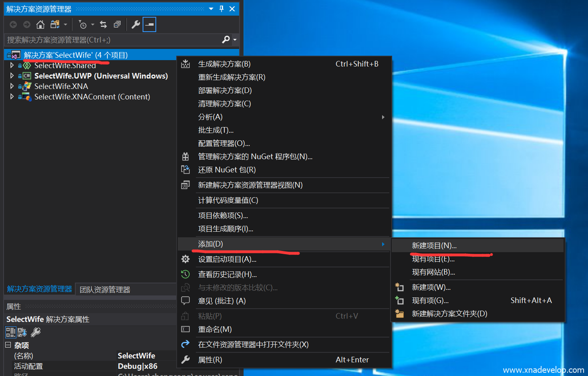The width and height of the screenshot is (588, 376).
Task: Choose 重新生成解决方案(R) in context menu
Action: [x=232, y=77]
